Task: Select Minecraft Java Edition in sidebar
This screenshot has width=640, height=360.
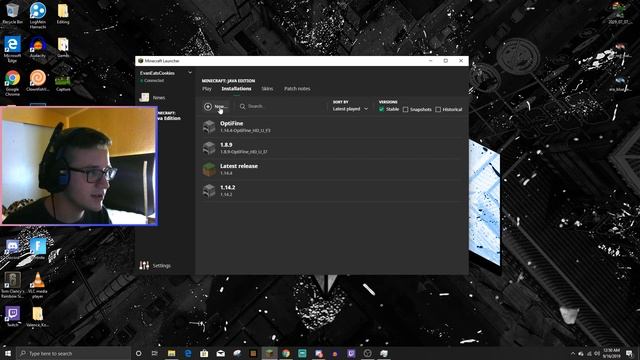Action: click(169, 116)
